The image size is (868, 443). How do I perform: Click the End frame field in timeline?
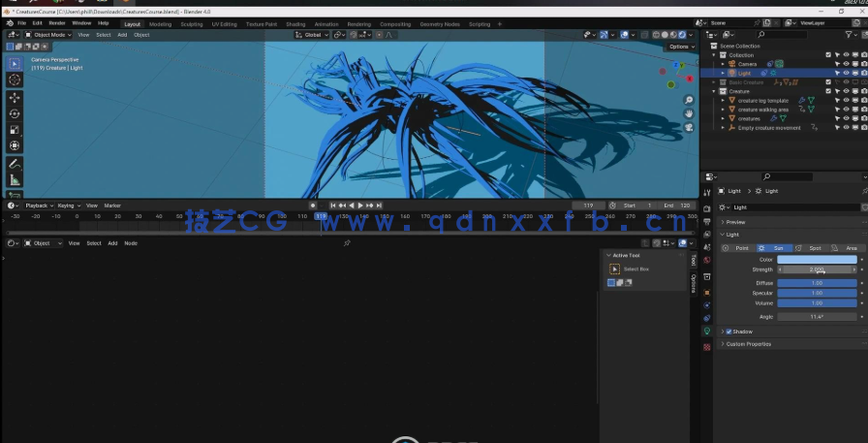pyautogui.click(x=678, y=206)
